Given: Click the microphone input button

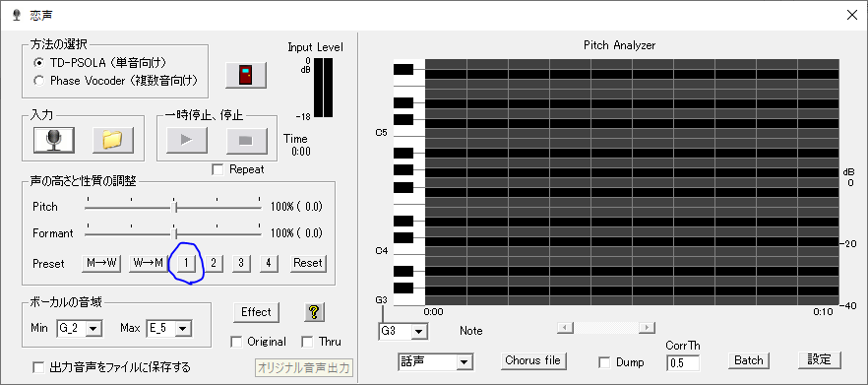Looking at the screenshot, I should [x=54, y=140].
